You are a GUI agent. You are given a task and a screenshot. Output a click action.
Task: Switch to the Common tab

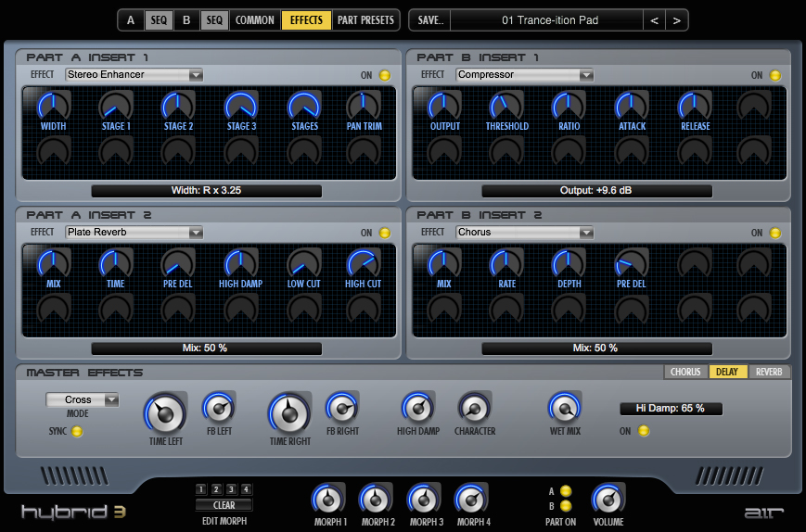255,19
